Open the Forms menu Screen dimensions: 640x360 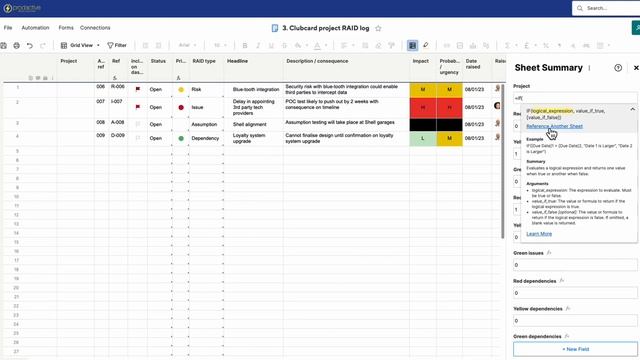pos(66,28)
